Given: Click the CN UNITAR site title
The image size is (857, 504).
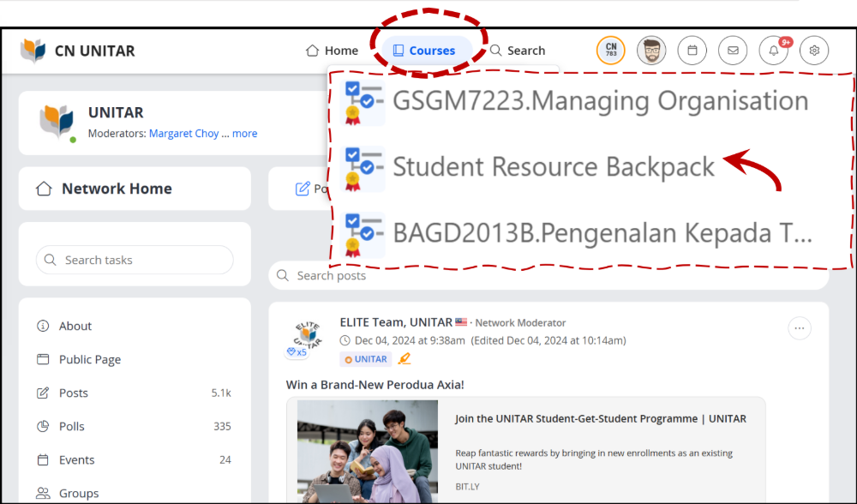Looking at the screenshot, I should pos(94,51).
